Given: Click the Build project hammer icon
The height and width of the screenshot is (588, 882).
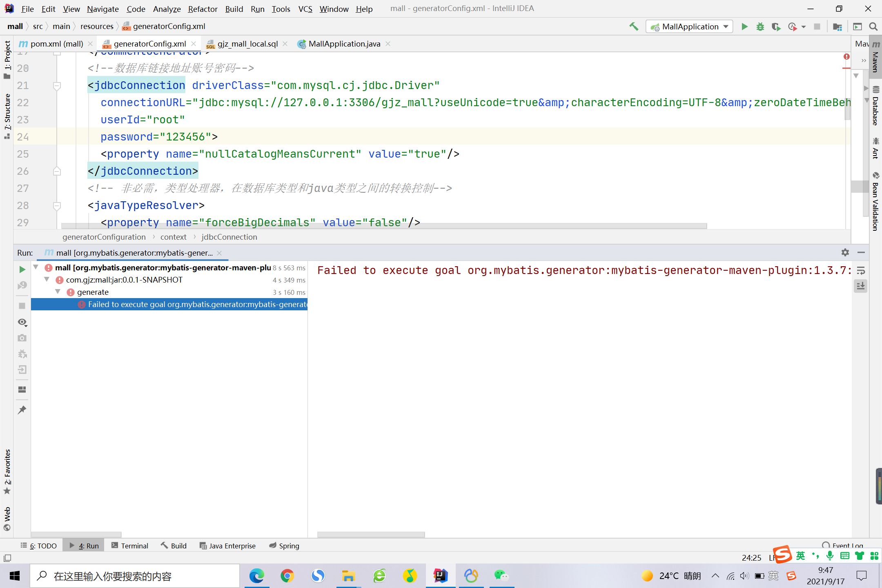Looking at the screenshot, I should pos(634,27).
